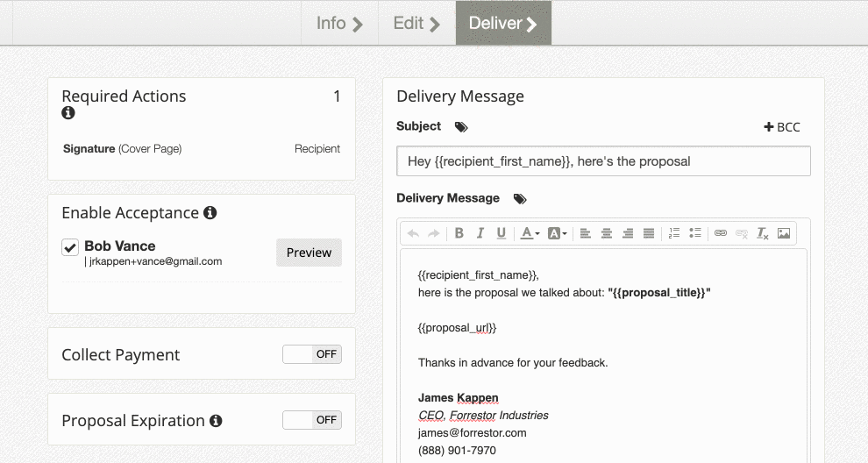This screenshot has height=463, width=868.
Task: Click the Preview button for Bob Vance
Action: coord(309,253)
